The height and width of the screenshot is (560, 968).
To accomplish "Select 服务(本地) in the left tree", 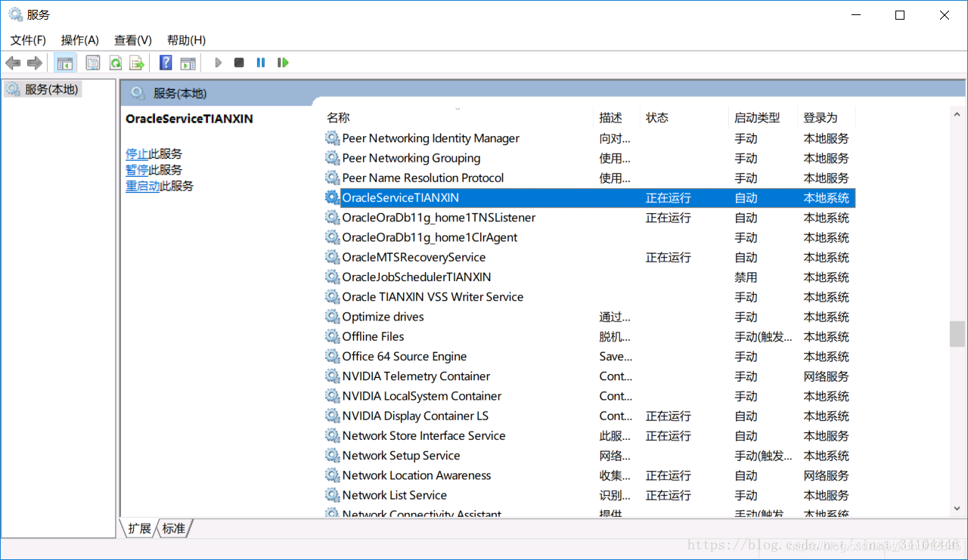I will [x=43, y=89].
